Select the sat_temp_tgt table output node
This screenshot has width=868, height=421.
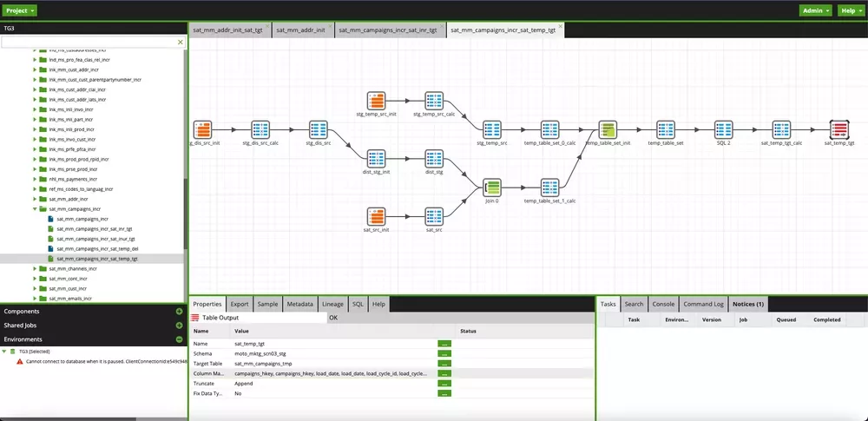(x=839, y=129)
